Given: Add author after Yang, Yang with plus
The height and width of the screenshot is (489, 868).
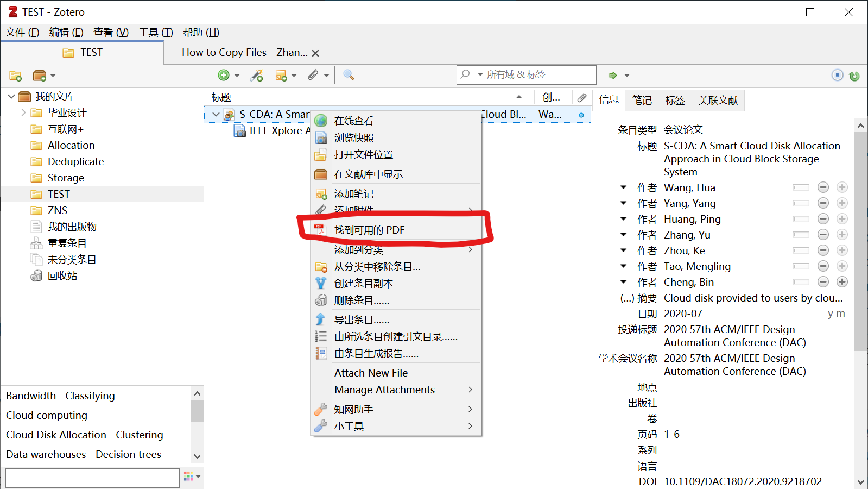Looking at the screenshot, I should [x=842, y=203].
